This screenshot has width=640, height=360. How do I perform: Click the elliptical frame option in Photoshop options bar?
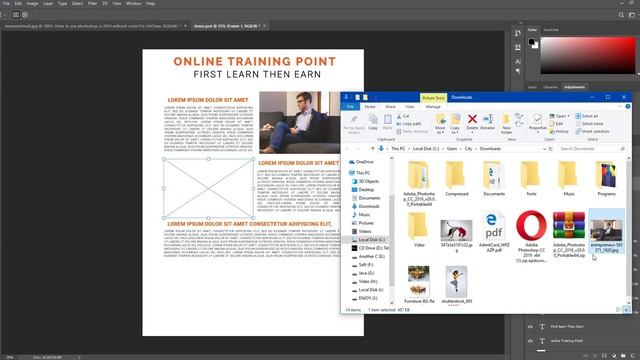[x=25, y=15]
